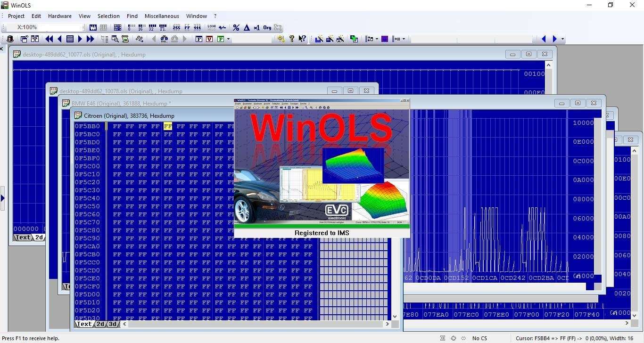Switch Citroen window to 3d tab
Viewport: 644px width, 343px height.
pyautogui.click(x=112, y=324)
